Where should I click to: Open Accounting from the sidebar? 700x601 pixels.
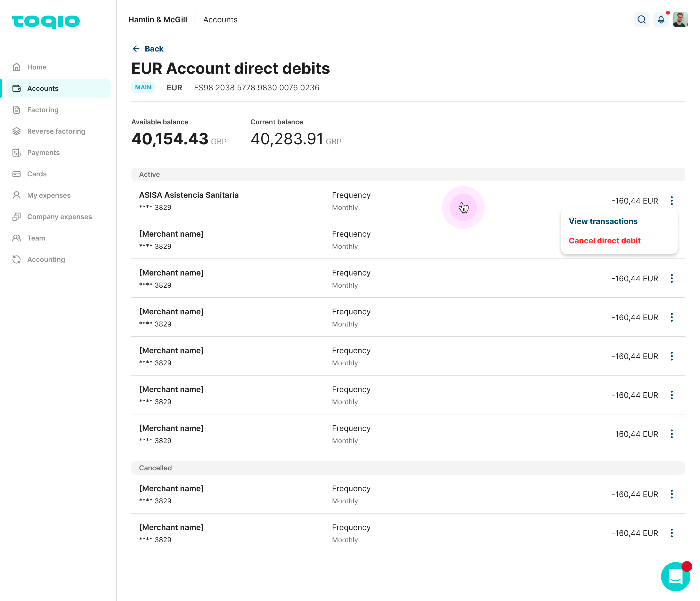46,259
